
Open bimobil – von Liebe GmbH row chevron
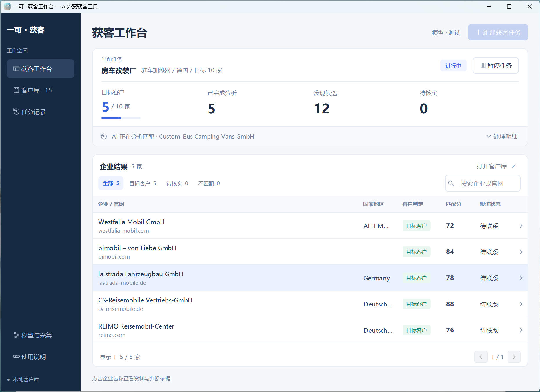click(x=521, y=252)
